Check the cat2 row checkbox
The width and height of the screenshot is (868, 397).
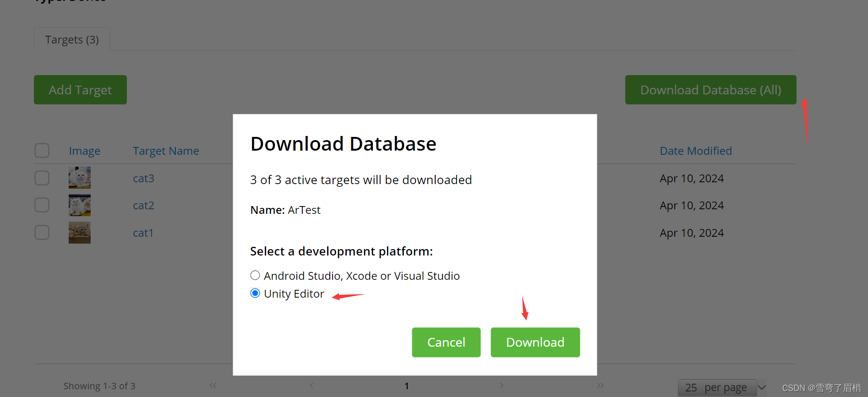point(42,205)
